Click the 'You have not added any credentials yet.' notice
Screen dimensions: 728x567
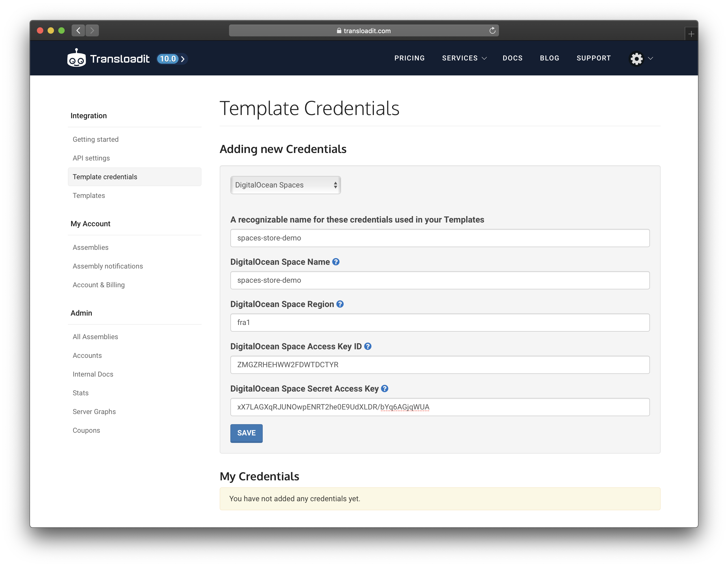(x=440, y=499)
